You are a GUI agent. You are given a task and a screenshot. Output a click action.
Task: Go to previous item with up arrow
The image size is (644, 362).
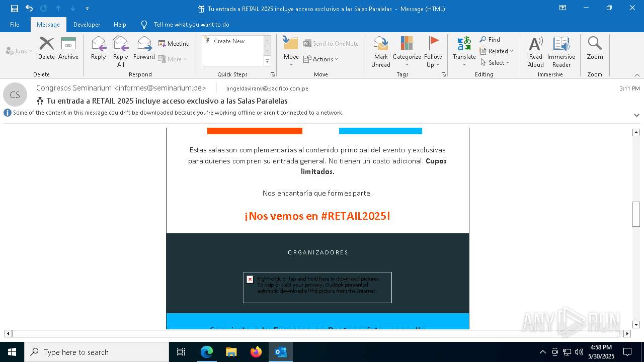(58, 9)
